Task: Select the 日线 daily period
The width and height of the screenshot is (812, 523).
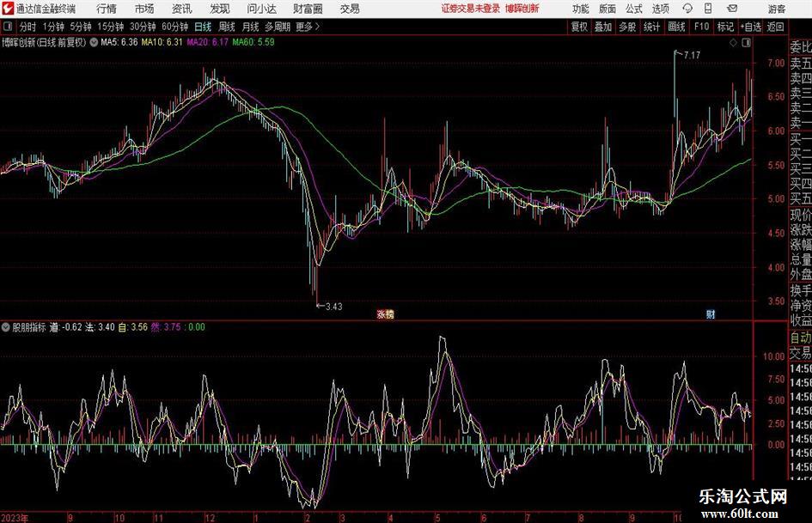Action: tap(203, 27)
